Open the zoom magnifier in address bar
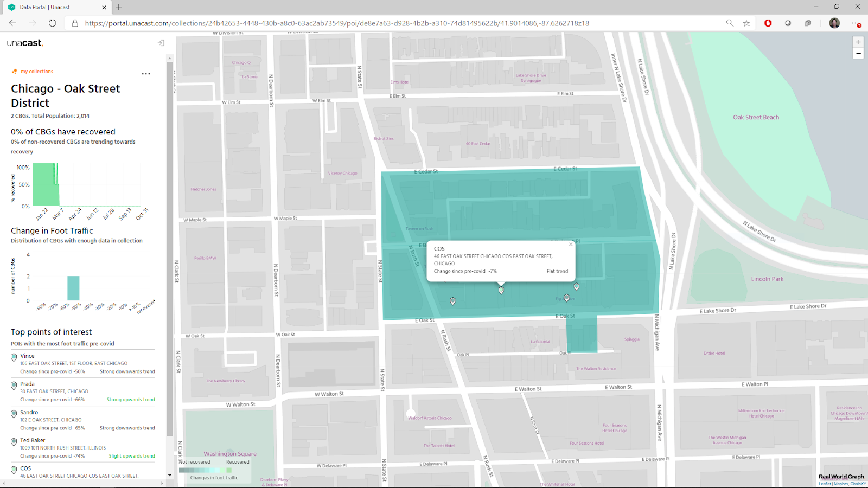Screen dimensions: 868x488 730,23
